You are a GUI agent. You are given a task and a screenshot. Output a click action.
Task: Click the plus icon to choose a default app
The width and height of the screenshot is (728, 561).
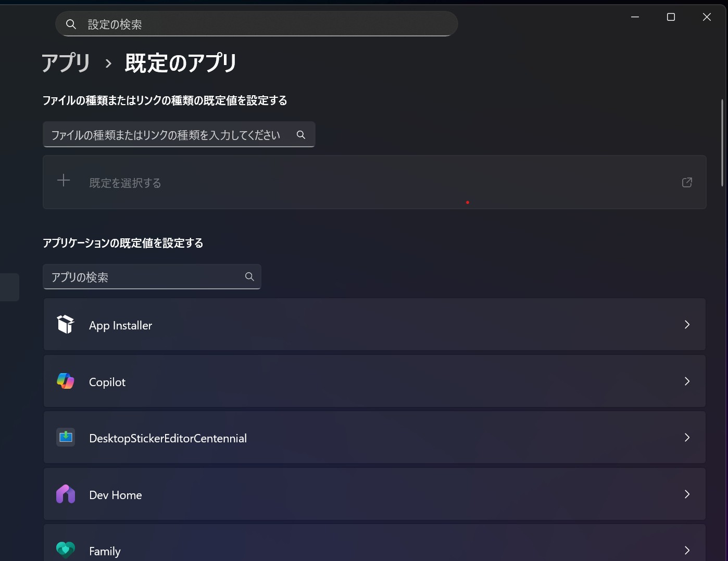click(x=63, y=180)
